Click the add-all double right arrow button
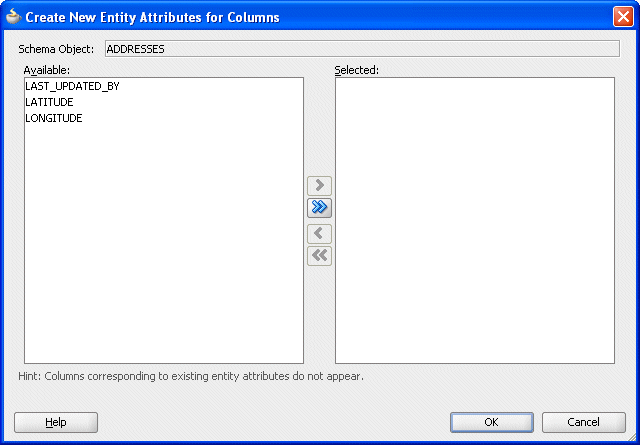Screen dimensions: 640x445 coord(319,208)
